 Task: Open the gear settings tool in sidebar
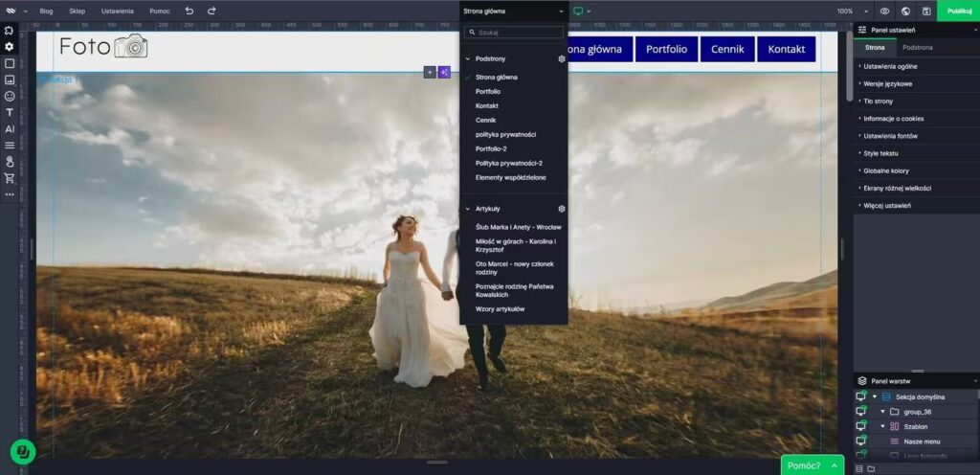coord(10,47)
